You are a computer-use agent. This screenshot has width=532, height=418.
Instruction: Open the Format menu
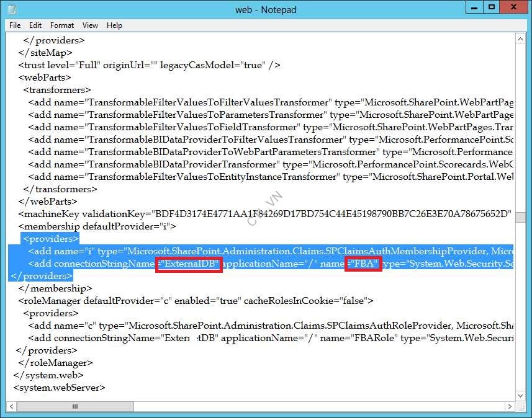61,25
